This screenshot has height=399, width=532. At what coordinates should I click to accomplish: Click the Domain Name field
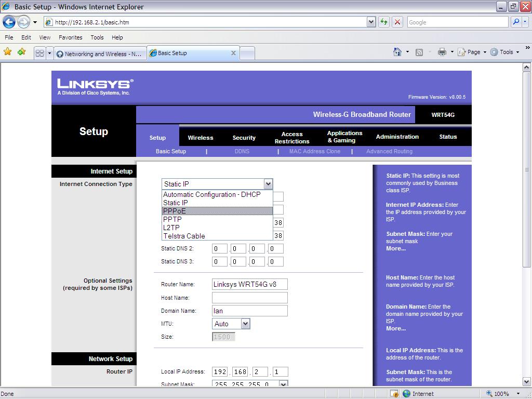pos(250,311)
